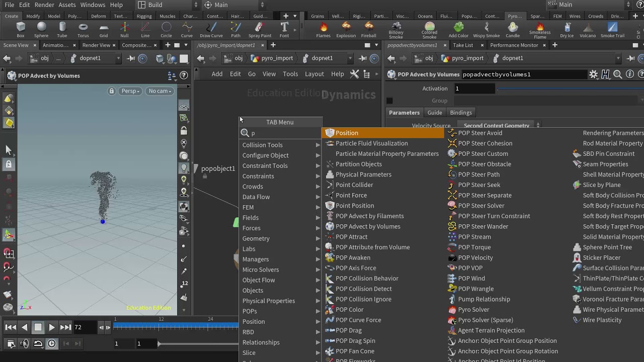The width and height of the screenshot is (644, 362).
Task: Stop playback button
Action: point(38,327)
